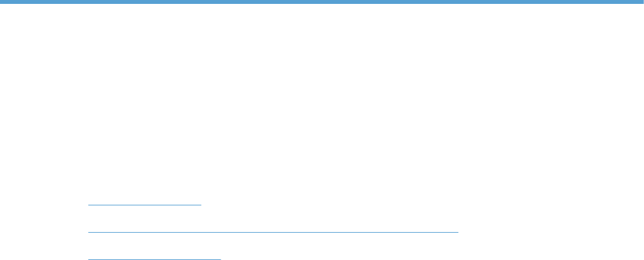Follow the bottom-most blue underlined link
The width and height of the screenshot is (644, 260).
[x=155, y=256]
